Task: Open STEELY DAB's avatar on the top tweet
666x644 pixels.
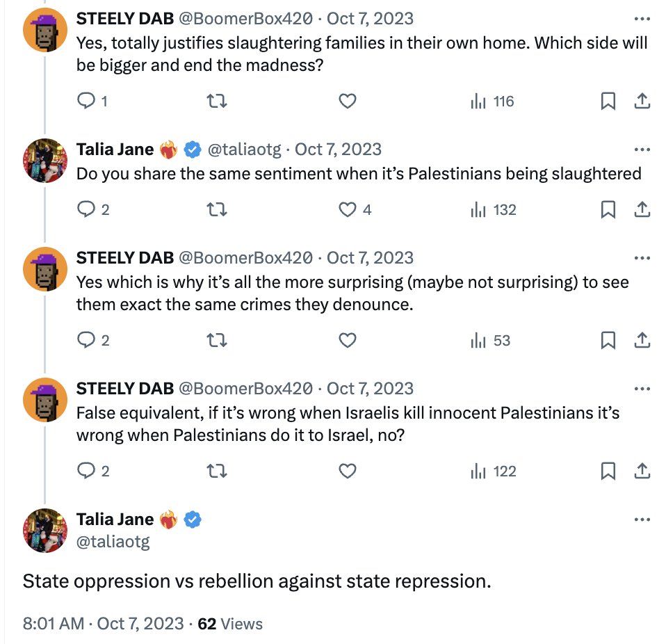Action: pos(45,31)
